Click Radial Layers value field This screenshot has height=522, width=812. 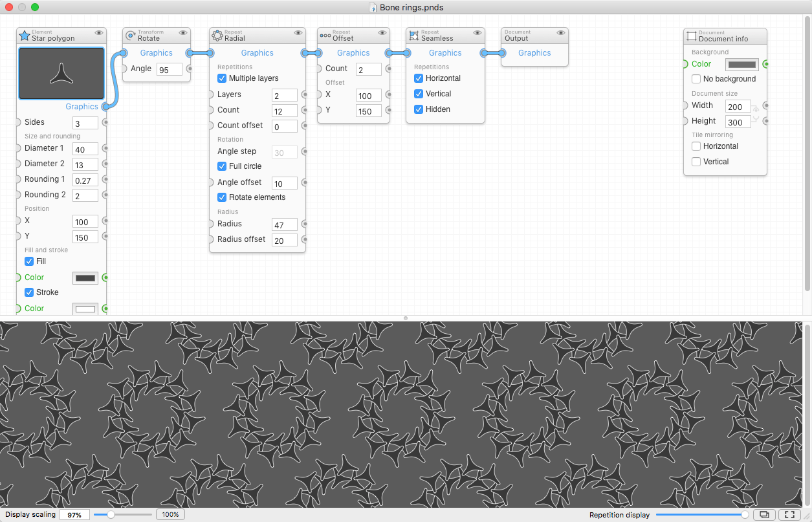click(x=285, y=96)
